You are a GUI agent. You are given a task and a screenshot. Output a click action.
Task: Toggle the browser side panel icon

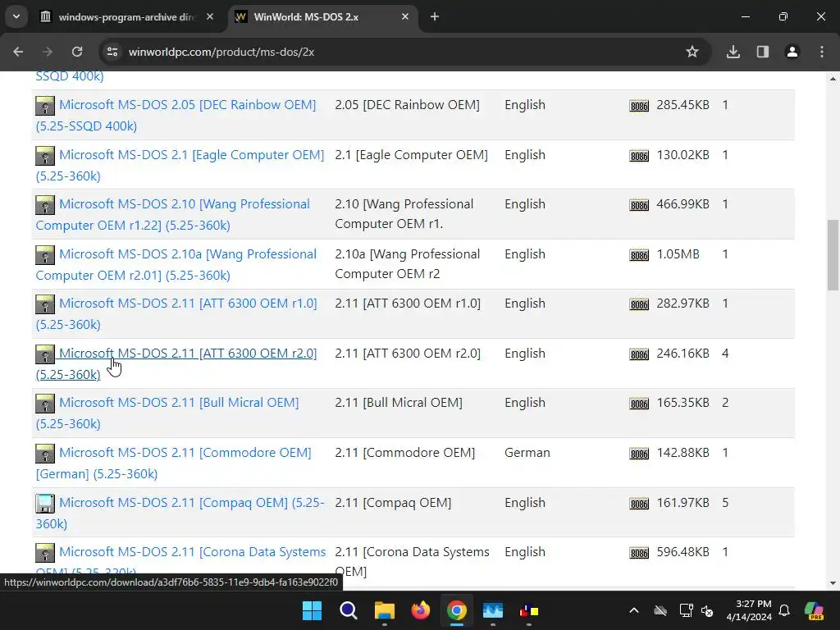pos(763,52)
